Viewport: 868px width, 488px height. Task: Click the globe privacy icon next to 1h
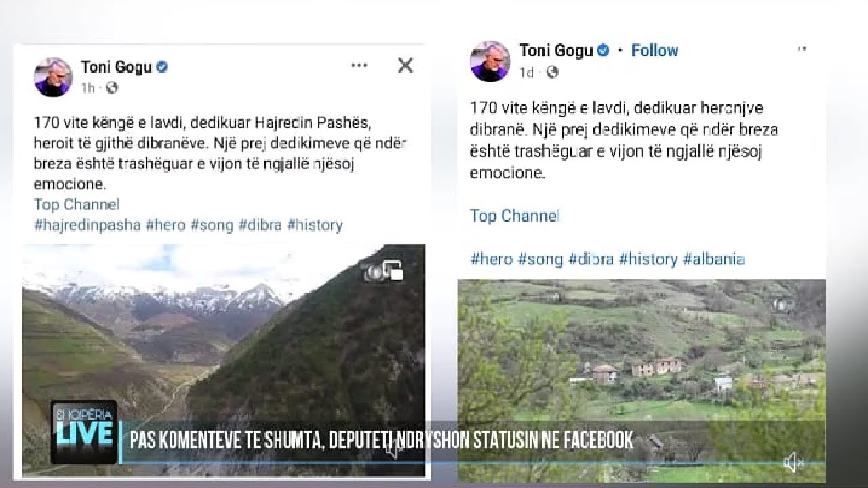113,87
